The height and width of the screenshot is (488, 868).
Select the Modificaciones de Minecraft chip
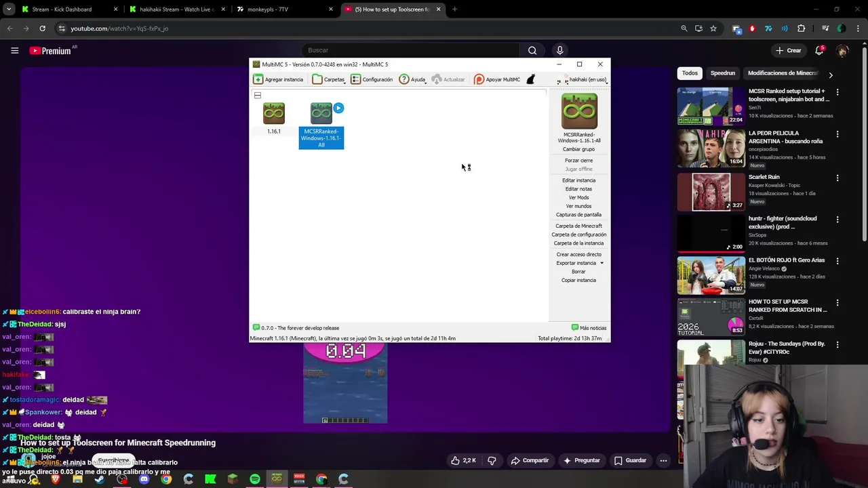tap(783, 73)
